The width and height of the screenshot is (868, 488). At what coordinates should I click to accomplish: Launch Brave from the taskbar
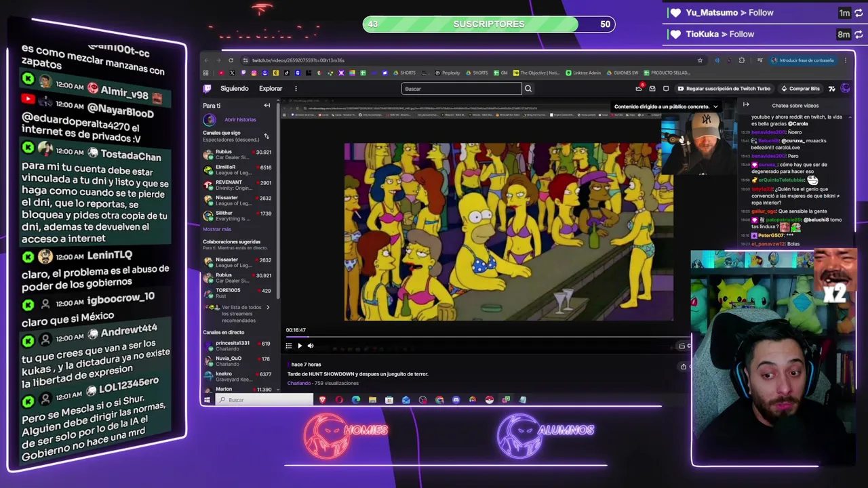(x=323, y=400)
